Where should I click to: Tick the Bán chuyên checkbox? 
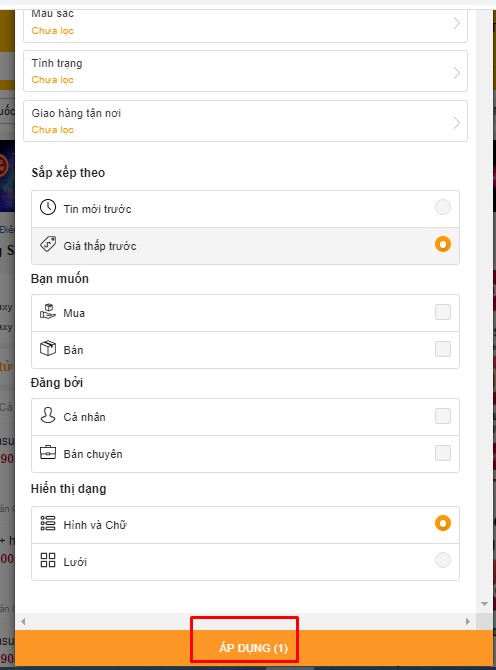[443, 453]
